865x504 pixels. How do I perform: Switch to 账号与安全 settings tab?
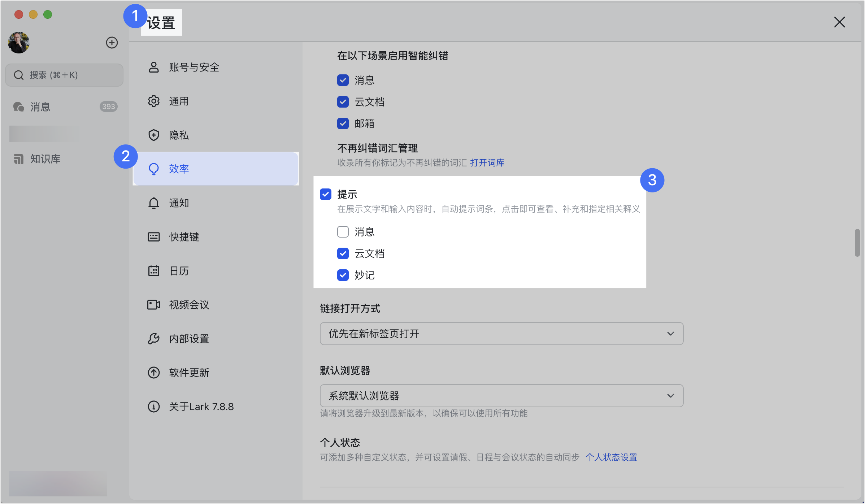(194, 67)
